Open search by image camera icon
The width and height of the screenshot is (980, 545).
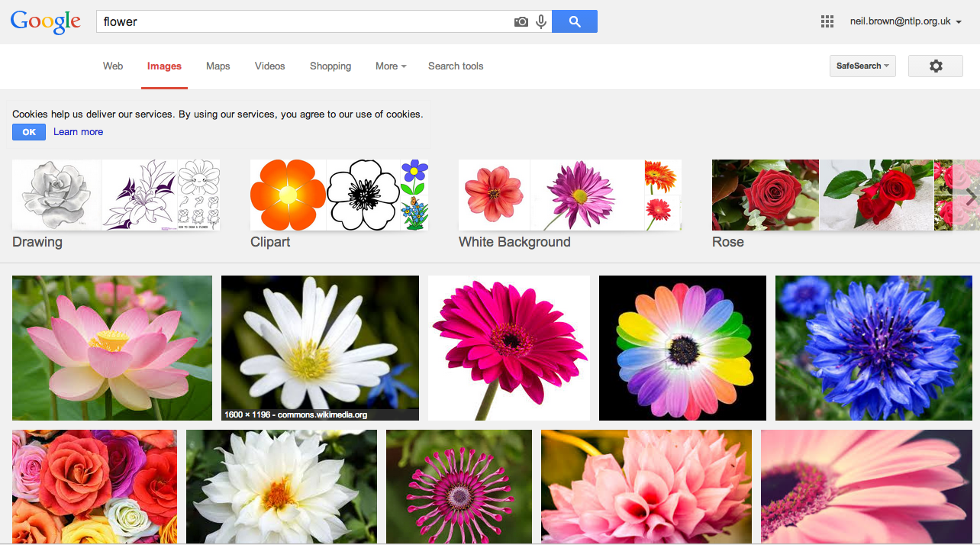[x=521, y=22]
